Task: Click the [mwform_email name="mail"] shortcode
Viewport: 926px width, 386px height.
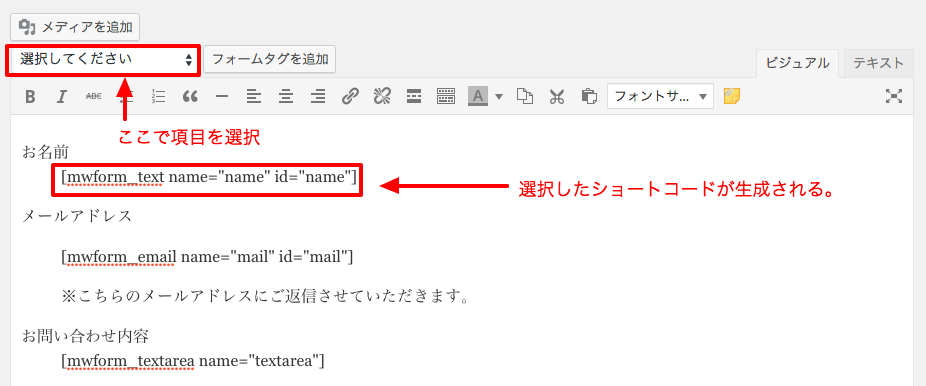Action: pos(207,257)
